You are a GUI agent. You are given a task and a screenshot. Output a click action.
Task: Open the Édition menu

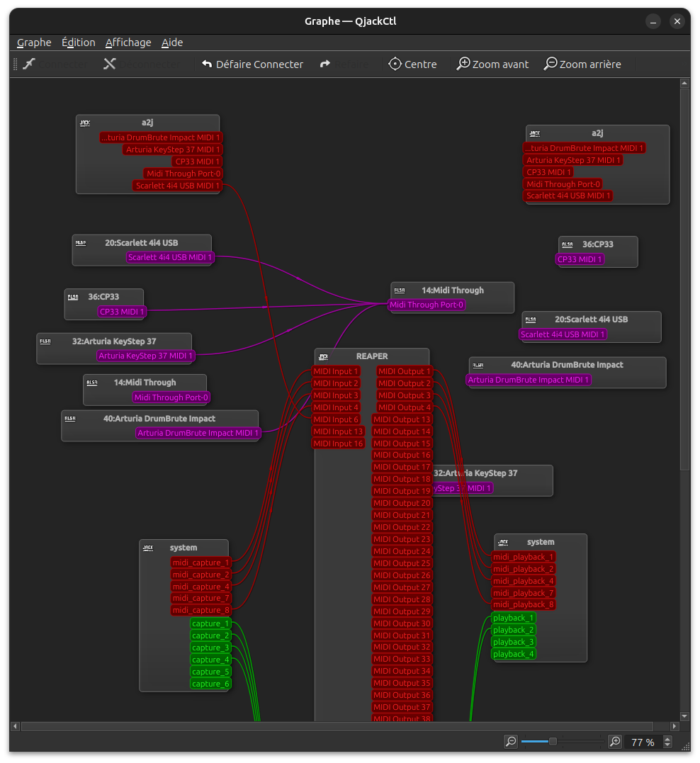[x=79, y=43]
